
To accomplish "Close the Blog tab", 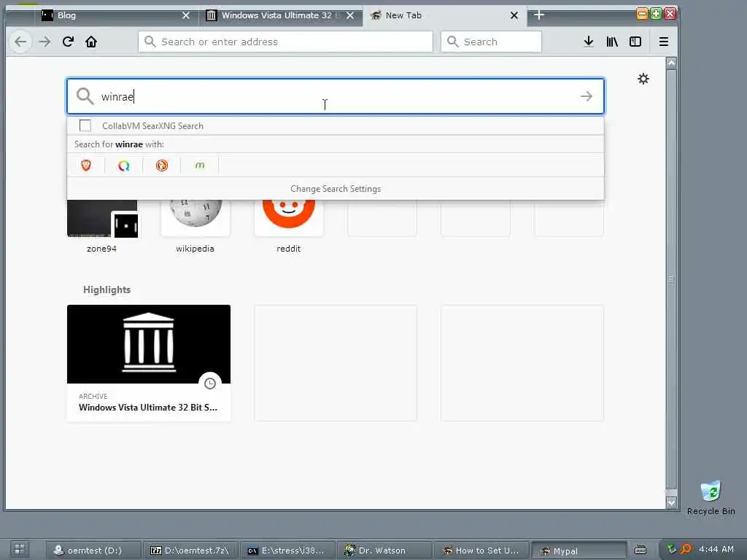I will (x=186, y=15).
